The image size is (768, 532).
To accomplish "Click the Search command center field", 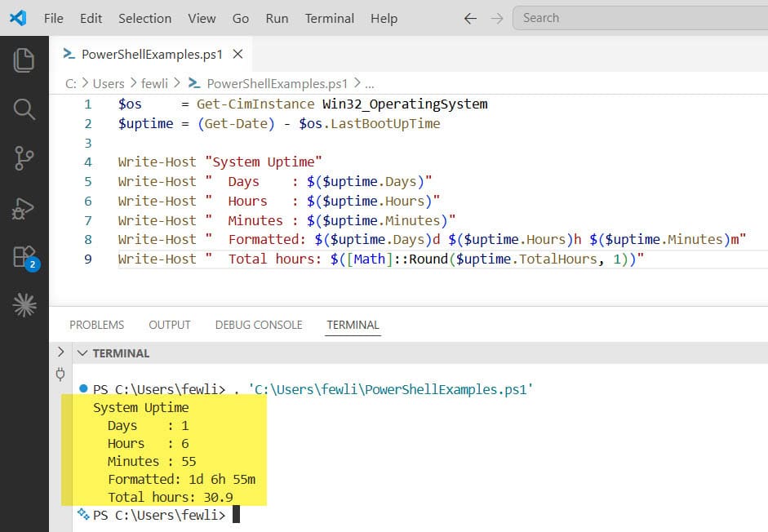I will [640, 18].
